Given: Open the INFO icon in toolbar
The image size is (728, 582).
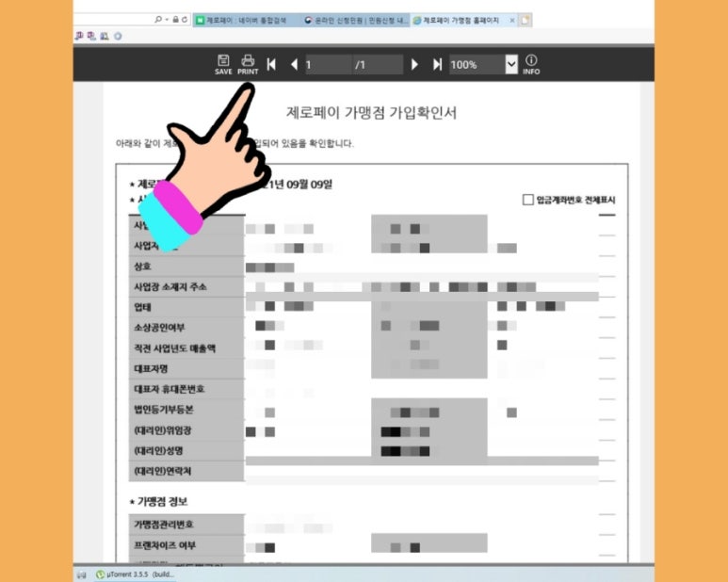Looking at the screenshot, I should coord(531,65).
